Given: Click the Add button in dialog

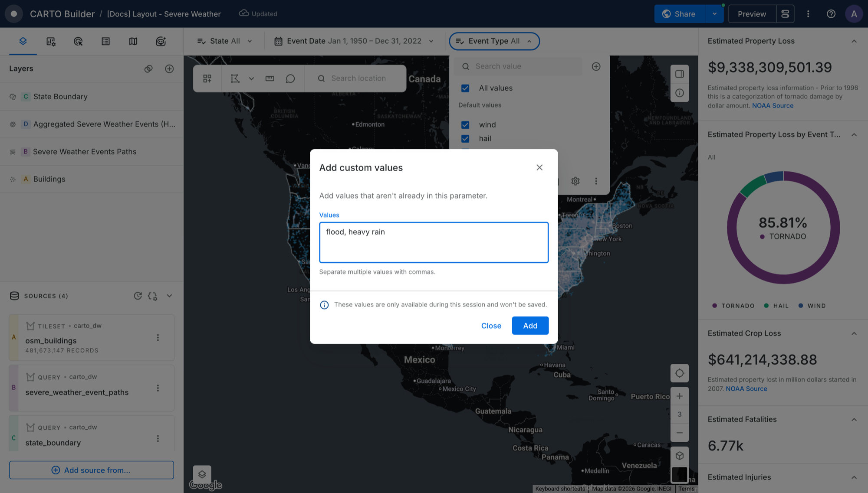Looking at the screenshot, I should tap(530, 326).
